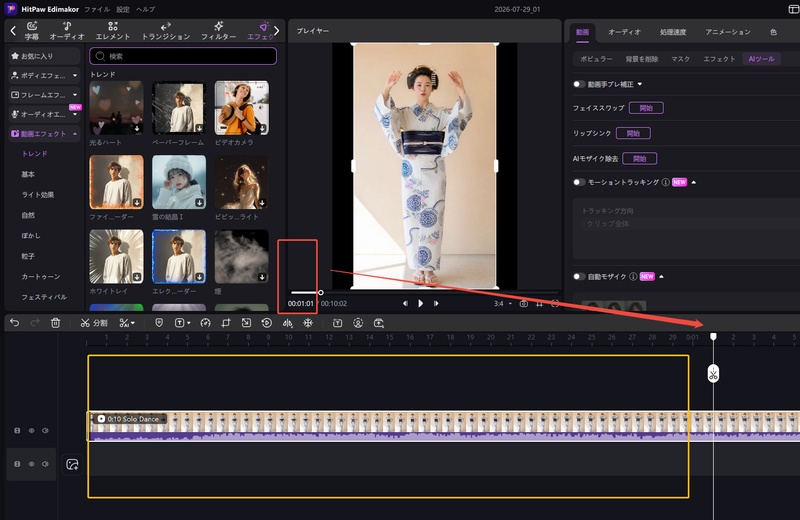Image resolution: width=800 pixels, height=520 pixels.
Task: Hide the lower empty track with eye icon
Action: [31, 464]
